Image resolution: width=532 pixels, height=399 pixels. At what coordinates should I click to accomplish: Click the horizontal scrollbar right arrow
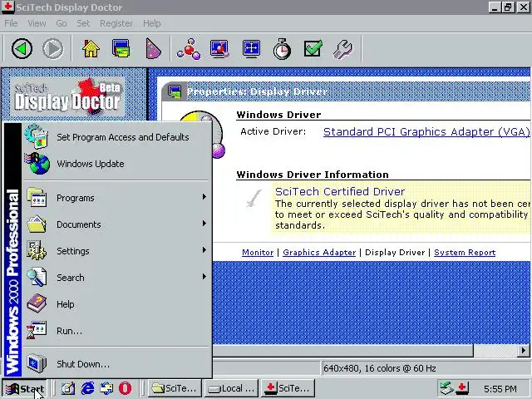[523, 351]
